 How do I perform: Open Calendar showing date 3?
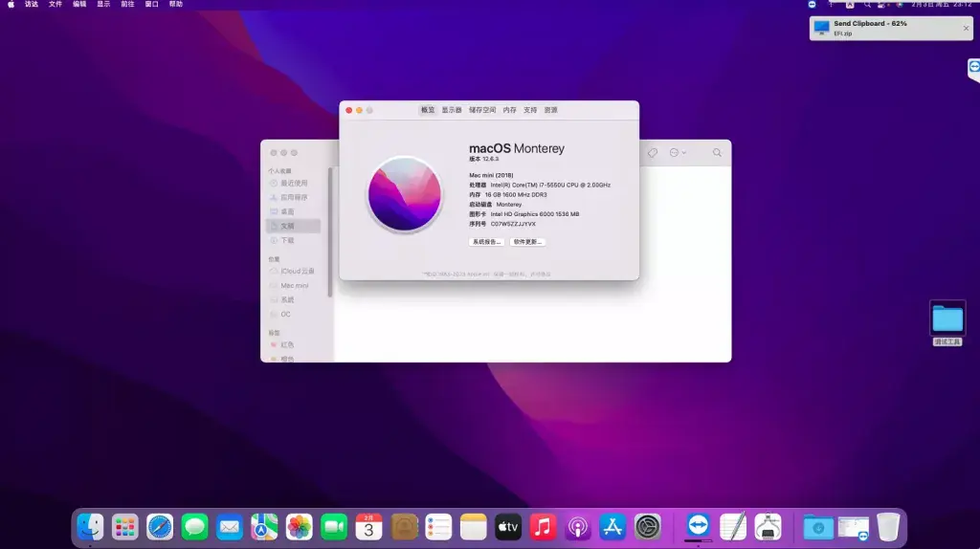tap(368, 527)
